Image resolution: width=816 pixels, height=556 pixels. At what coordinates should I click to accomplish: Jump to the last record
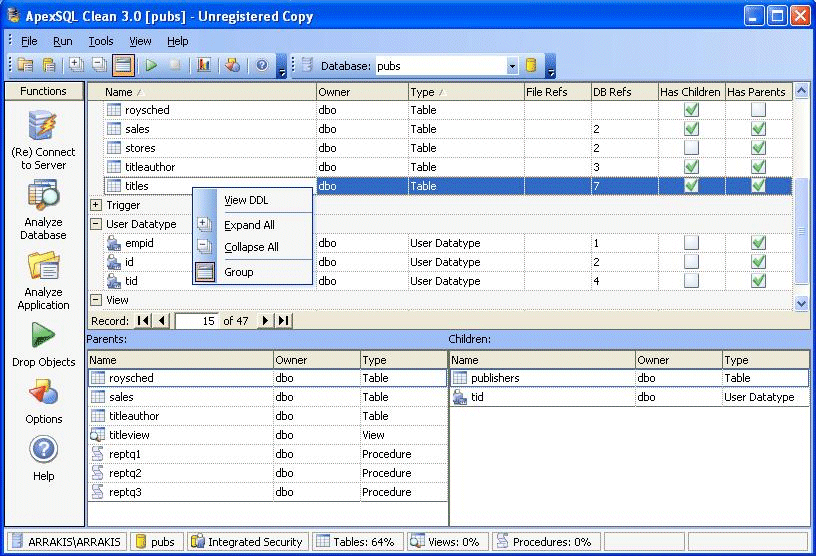[284, 321]
